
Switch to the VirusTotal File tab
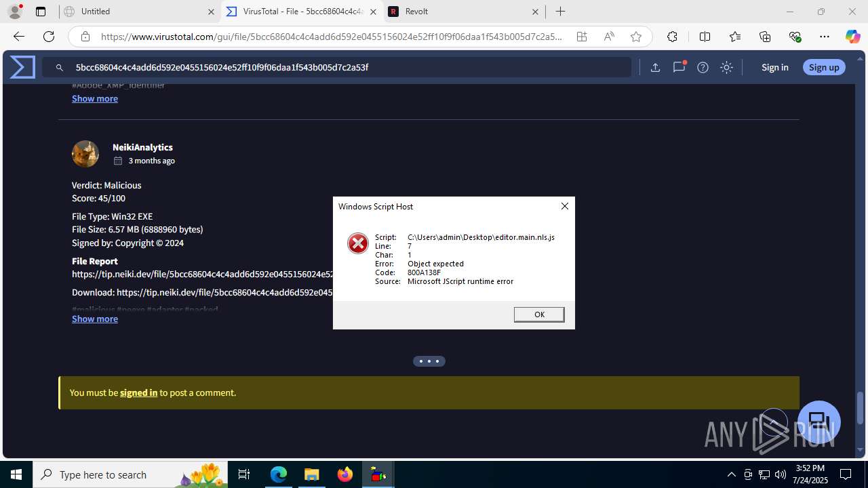303,12
